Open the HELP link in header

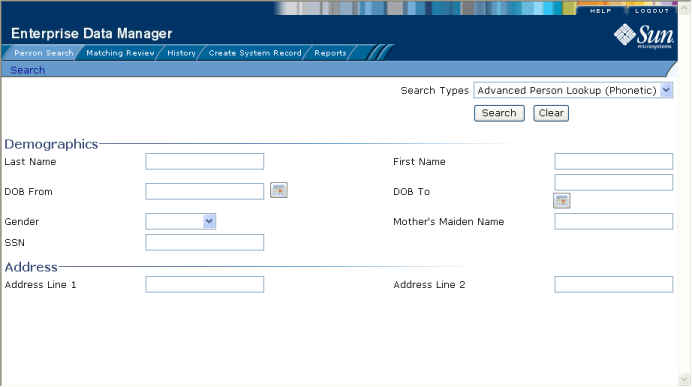point(600,11)
